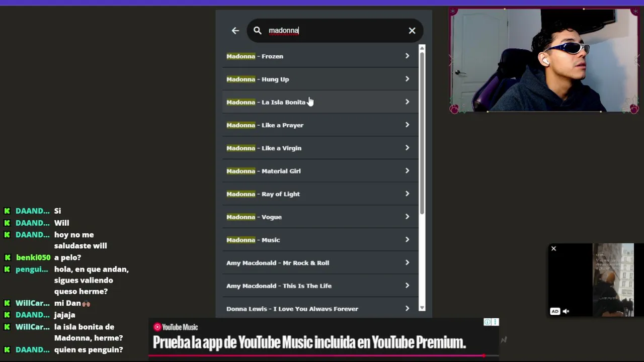Open the ad options menu icon

[495, 322]
